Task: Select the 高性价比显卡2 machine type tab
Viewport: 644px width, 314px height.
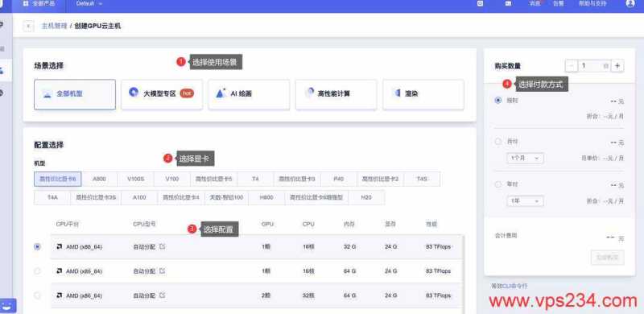Action: coord(380,180)
